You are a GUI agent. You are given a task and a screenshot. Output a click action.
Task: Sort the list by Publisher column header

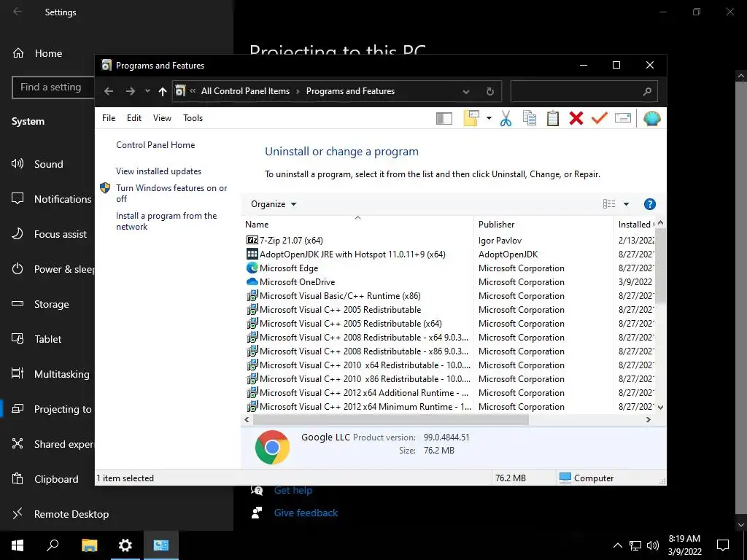pos(543,225)
